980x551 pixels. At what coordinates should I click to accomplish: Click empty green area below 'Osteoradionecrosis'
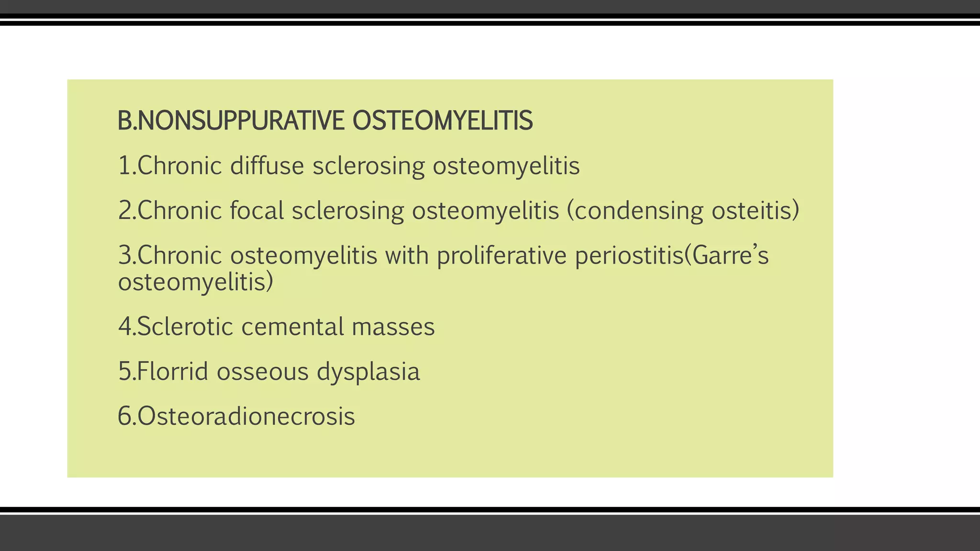coord(431,454)
